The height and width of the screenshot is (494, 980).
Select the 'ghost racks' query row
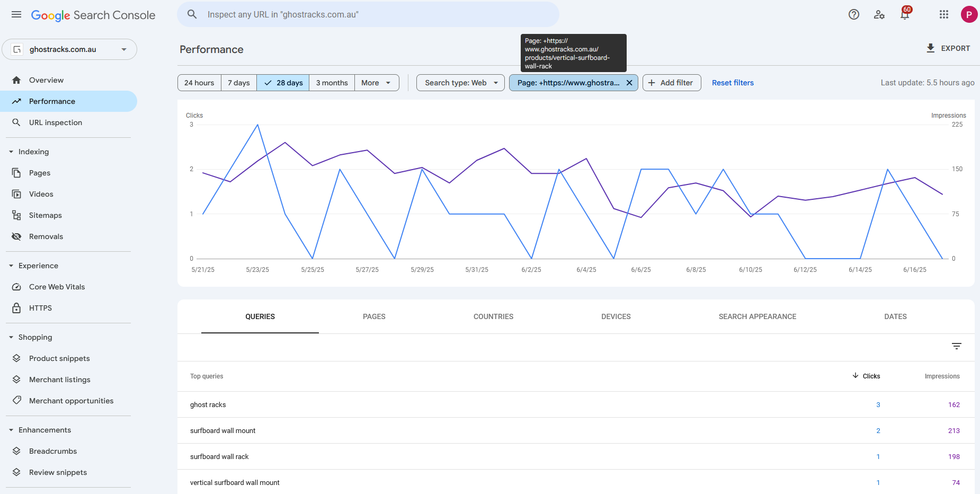pyautogui.click(x=576, y=404)
